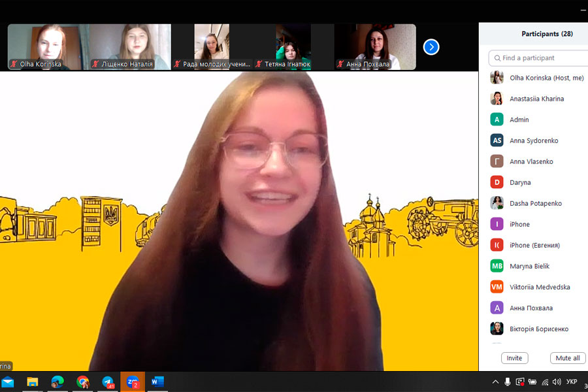
Task: Click Wi-Fi network icon in tray
Action: point(545,382)
